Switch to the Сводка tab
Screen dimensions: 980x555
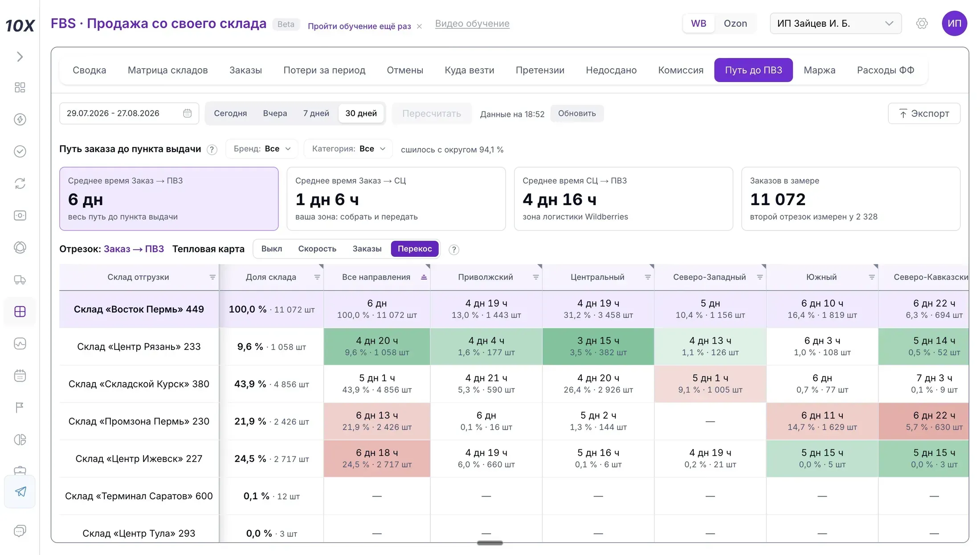tap(89, 70)
